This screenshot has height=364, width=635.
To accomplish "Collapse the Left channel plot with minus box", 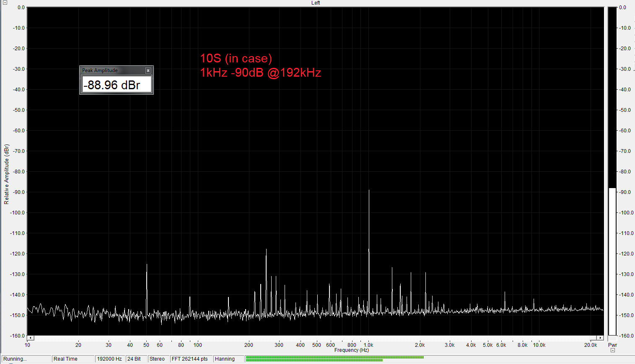I will 5,3.
